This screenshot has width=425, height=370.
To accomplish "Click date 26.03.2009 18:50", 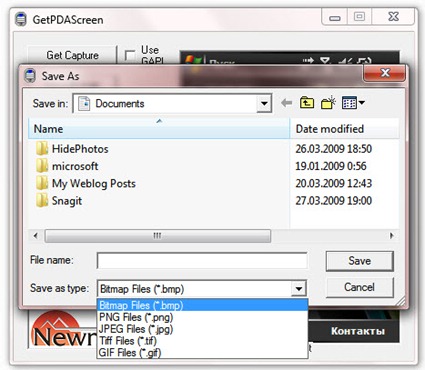I will click(x=333, y=149).
